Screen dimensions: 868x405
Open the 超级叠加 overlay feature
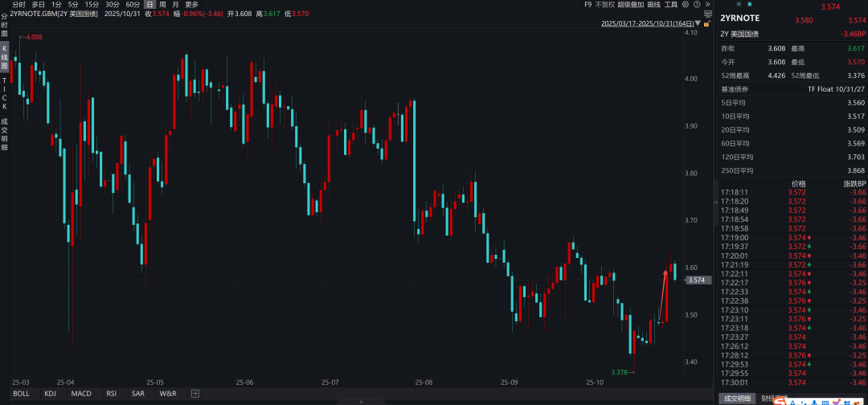[x=630, y=4]
